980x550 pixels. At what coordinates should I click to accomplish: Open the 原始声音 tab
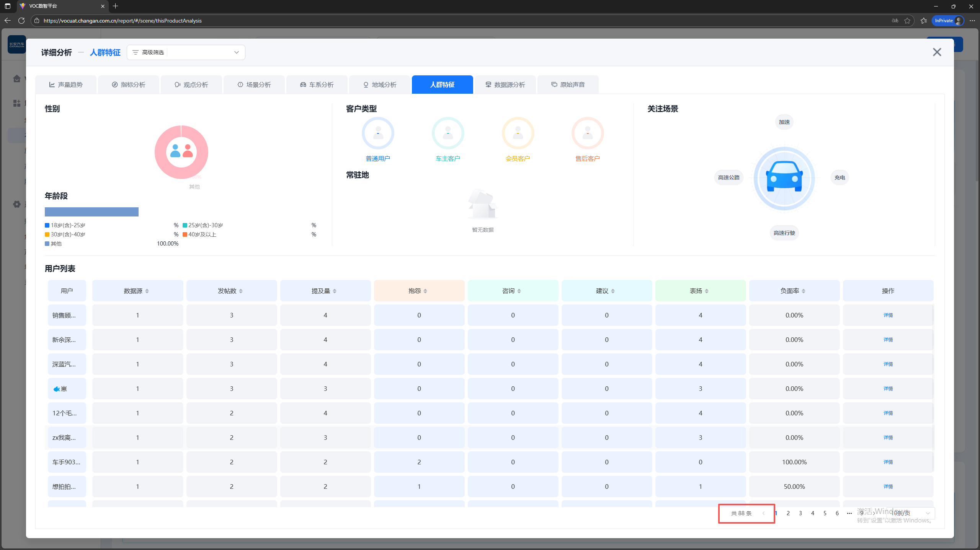point(568,85)
